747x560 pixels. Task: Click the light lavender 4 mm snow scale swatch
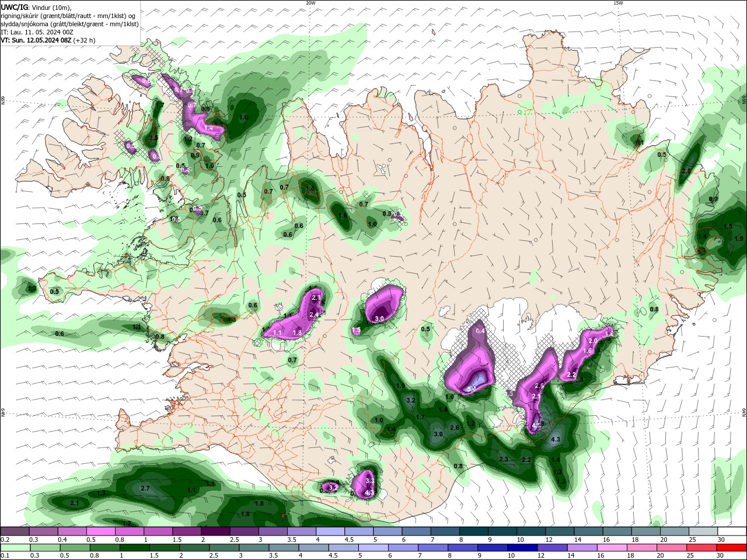coord(330,531)
